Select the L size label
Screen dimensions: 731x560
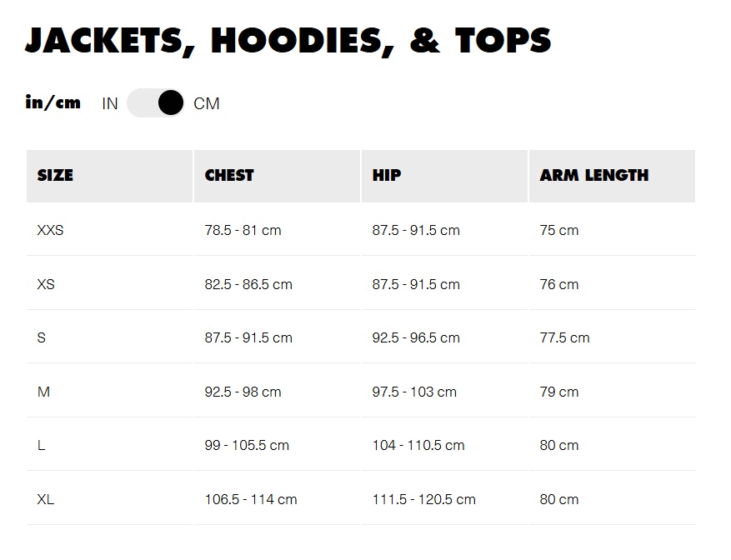[x=41, y=445]
